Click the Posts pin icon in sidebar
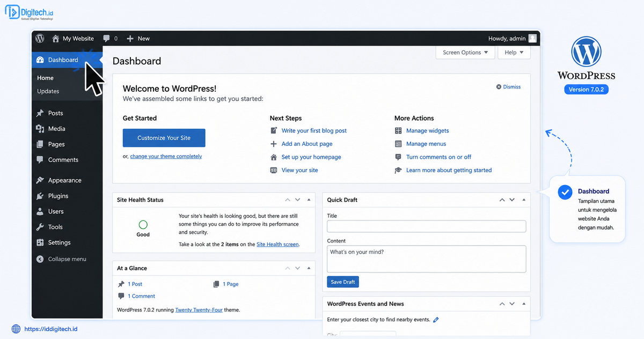This screenshot has height=339, width=644. coord(40,113)
